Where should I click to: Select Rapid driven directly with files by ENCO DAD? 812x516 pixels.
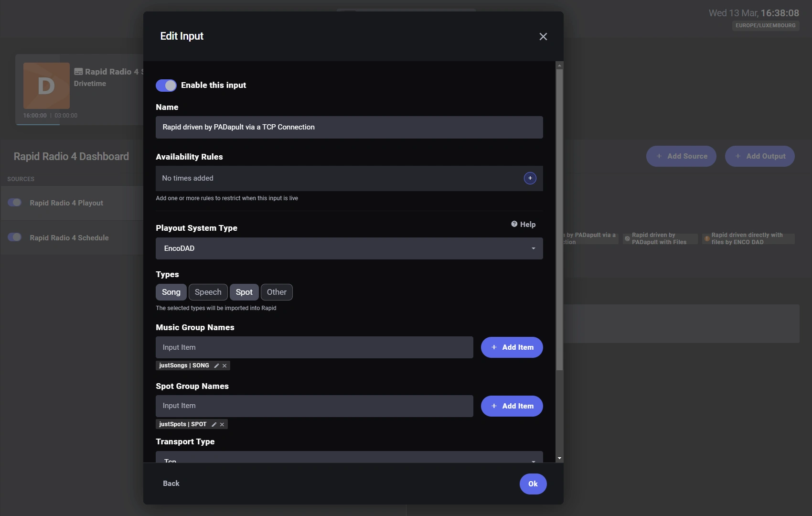[x=748, y=238]
